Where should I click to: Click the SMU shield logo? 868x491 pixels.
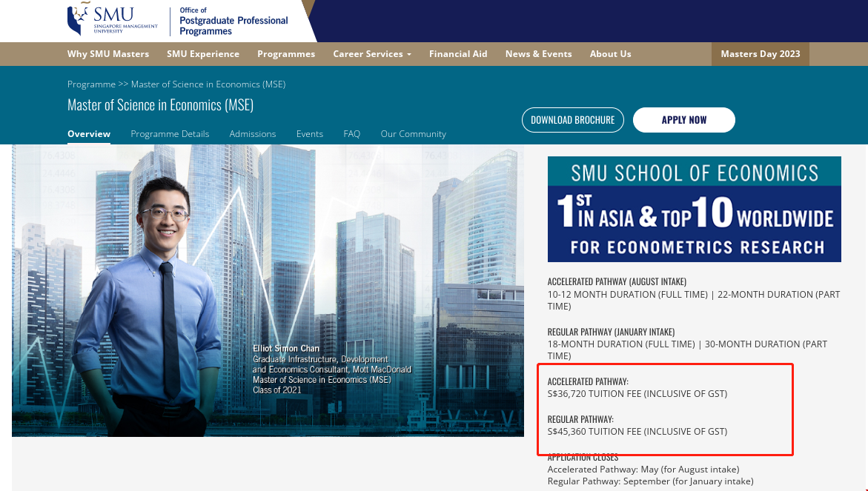click(x=77, y=20)
